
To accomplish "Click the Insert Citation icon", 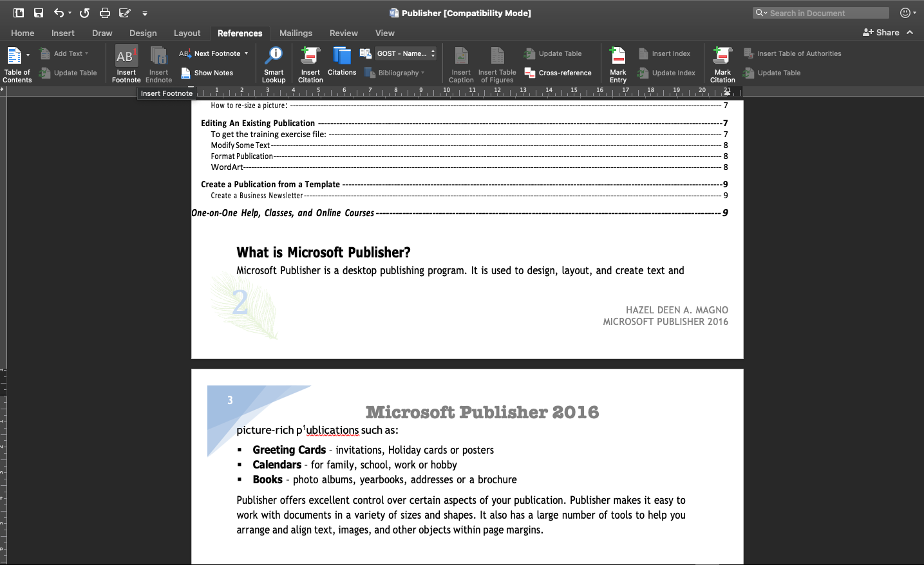I will pyautogui.click(x=310, y=56).
